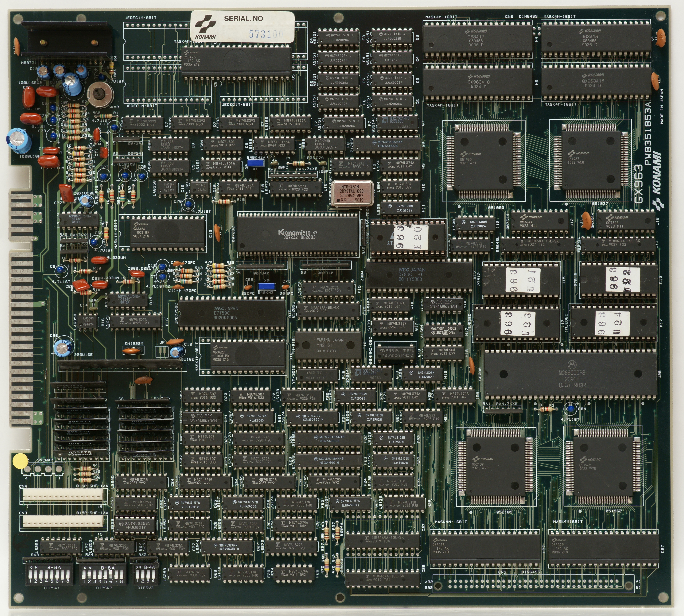Click the SN74LS374N XXBW9025C chip
Image resolution: width=684 pixels, height=616 pixels.
312,418
